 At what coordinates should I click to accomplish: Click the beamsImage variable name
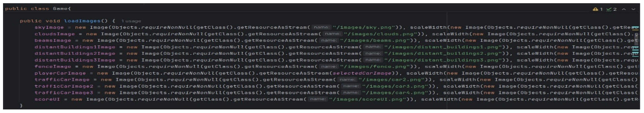click(x=53, y=40)
